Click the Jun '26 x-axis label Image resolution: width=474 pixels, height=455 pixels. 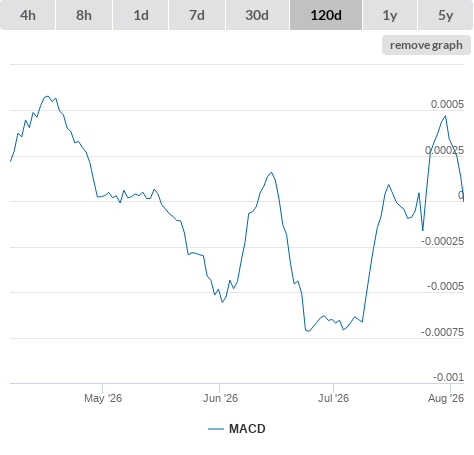click(220, 398)
